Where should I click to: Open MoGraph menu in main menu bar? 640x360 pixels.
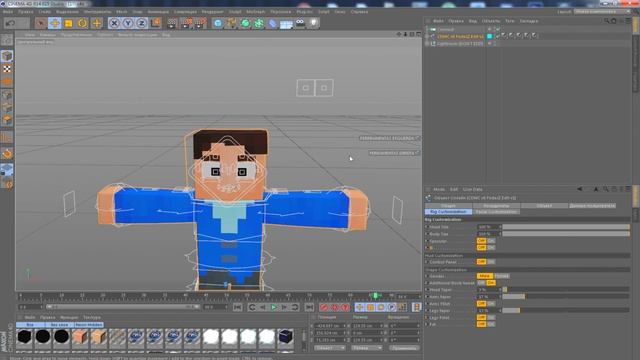tap(256, 12)
